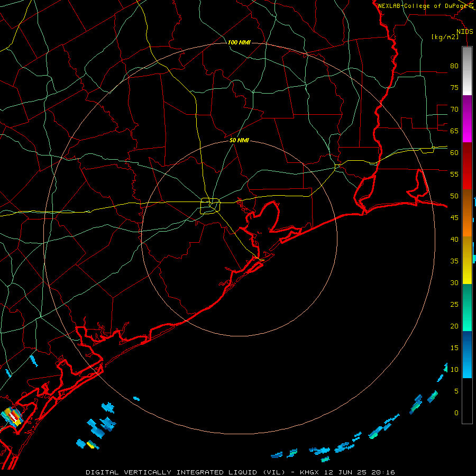The height and width of the screenshot is (476, 476).
Task: Click the 80 value on the scale
Action: coord(454,66)
